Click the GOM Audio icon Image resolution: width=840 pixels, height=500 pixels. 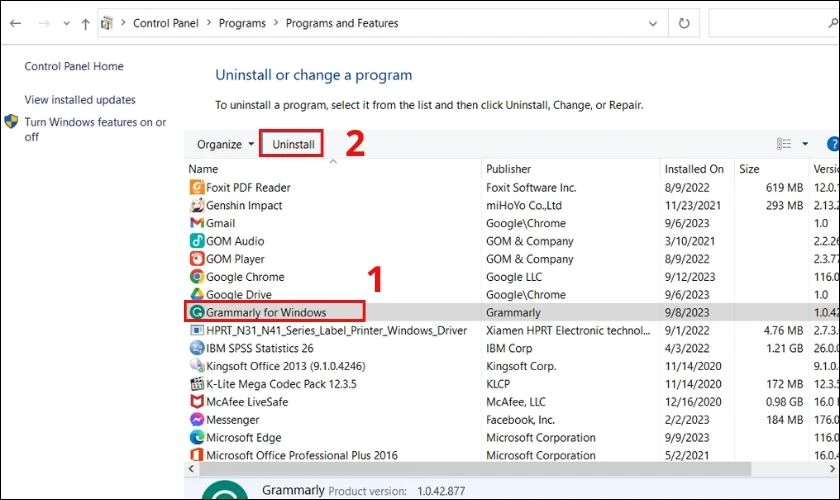coord(197,241)
